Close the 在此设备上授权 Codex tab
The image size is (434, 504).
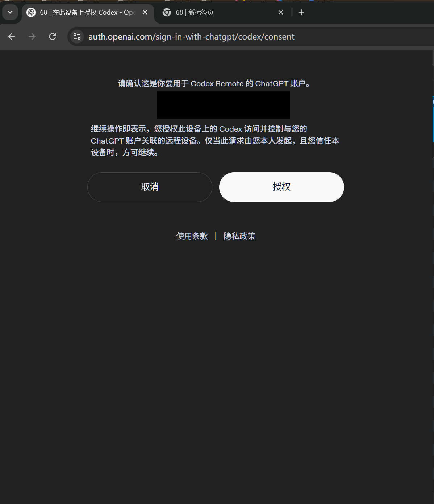click(x=145, y=12)
